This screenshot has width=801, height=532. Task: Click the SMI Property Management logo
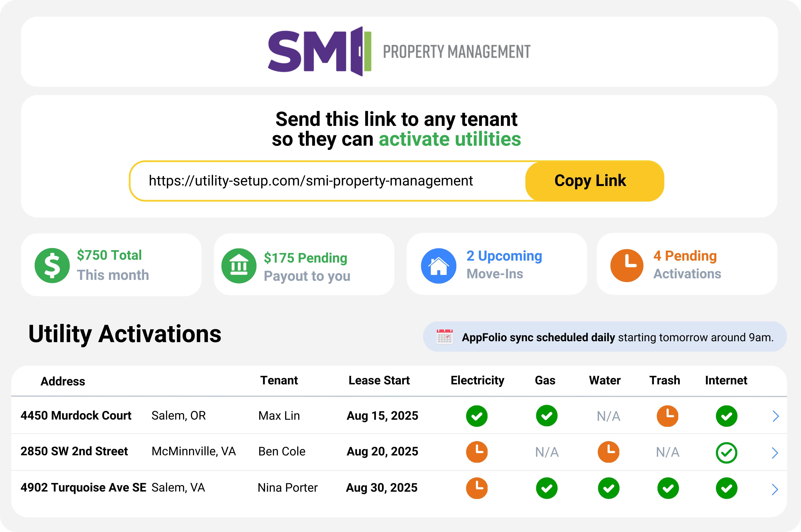point(399,51)
